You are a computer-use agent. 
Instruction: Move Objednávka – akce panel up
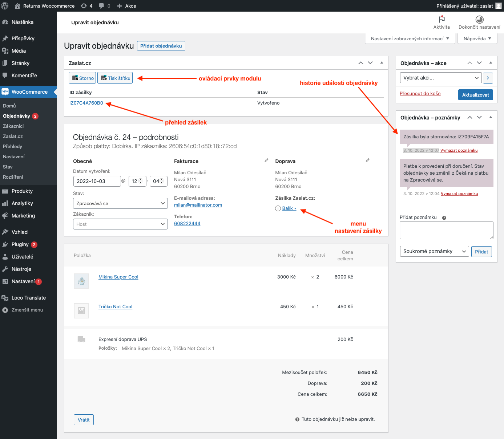pyautogui.click(x=470, y=63)
